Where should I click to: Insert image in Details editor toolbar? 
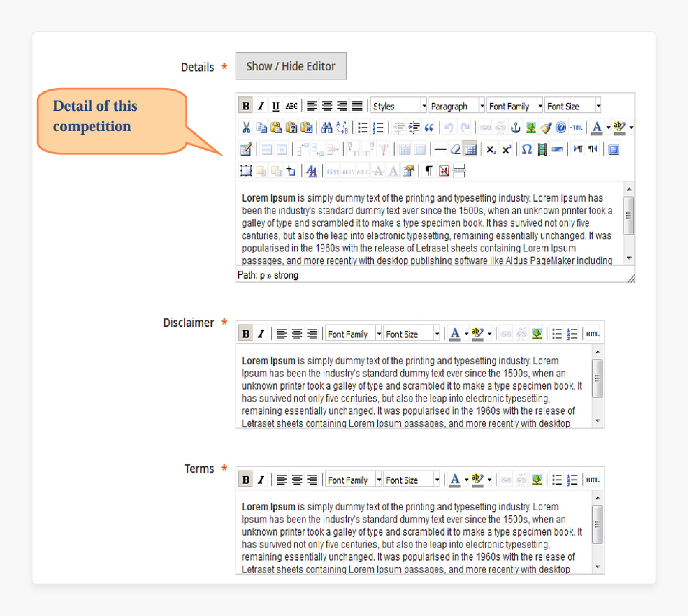point(530,128)
